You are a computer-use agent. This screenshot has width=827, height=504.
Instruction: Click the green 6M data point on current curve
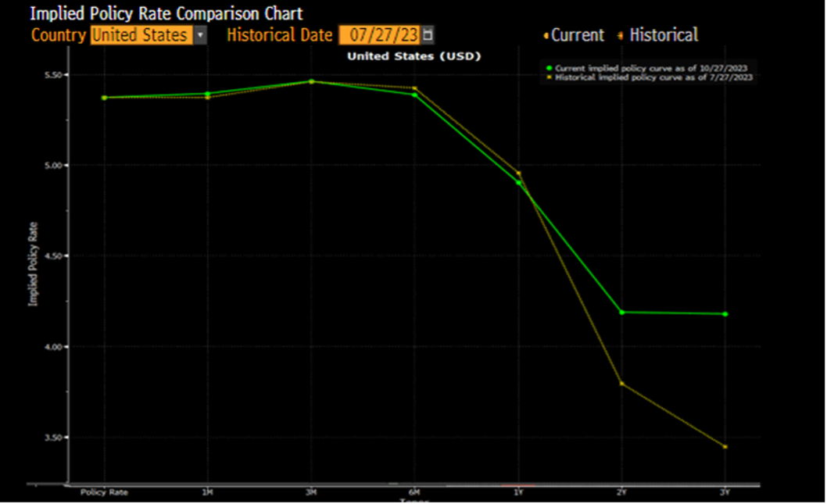tap(414, 95)
